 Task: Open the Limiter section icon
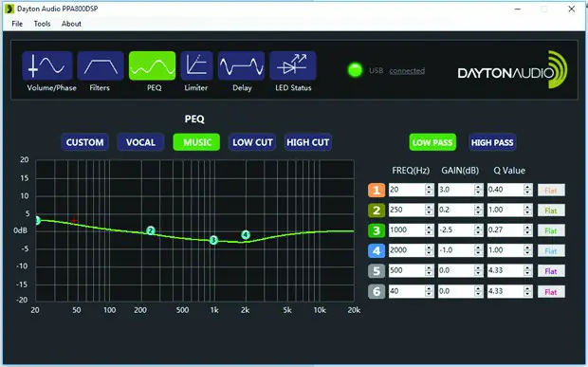(196, 66)
